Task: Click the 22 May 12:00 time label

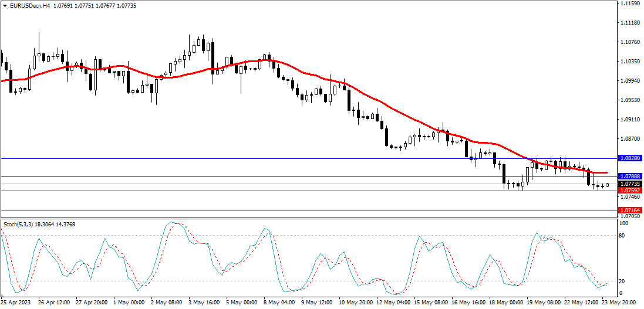Action: pos(582,303)
